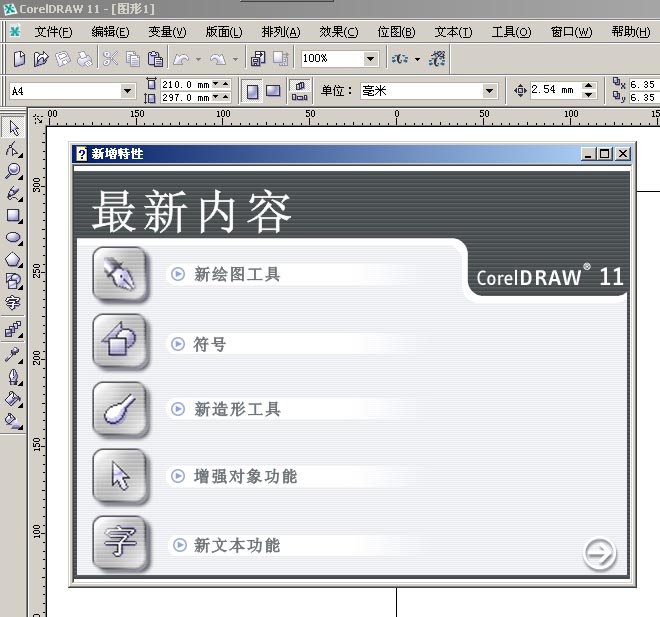Open the A4 paper size dropdown
This screenshot has width=660, height=617.
127,90
